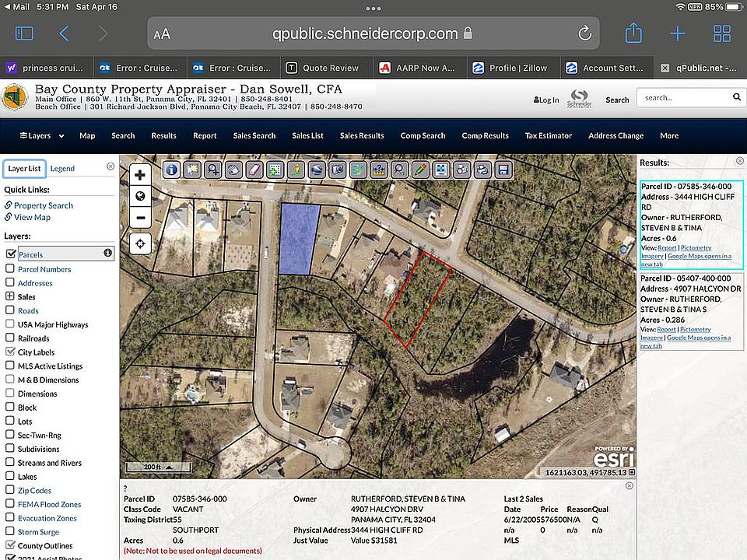
Task: Turn on FEMA Flood Zones layer
Action: (10, 504)
